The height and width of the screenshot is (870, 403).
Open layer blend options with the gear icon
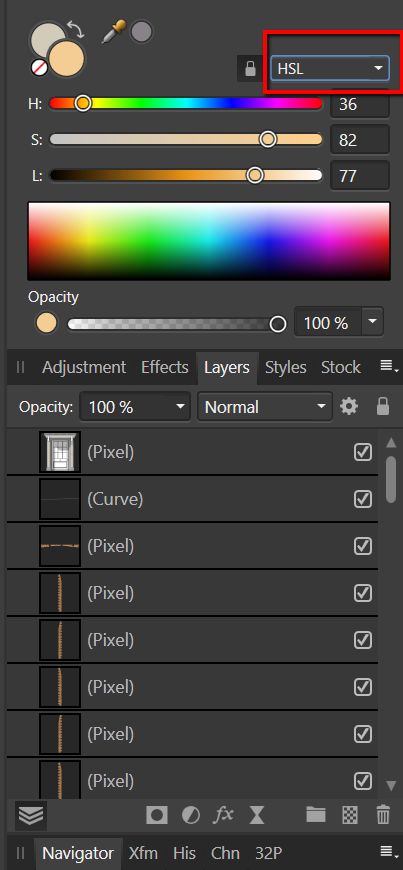pyautogui.click(x=349, y=407)
